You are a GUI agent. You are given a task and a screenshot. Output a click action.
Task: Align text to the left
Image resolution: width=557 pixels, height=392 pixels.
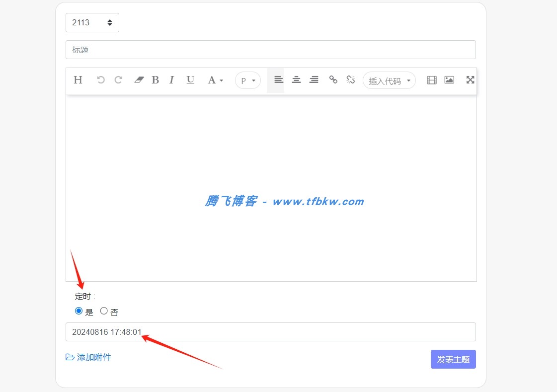(x=278, y=80)
